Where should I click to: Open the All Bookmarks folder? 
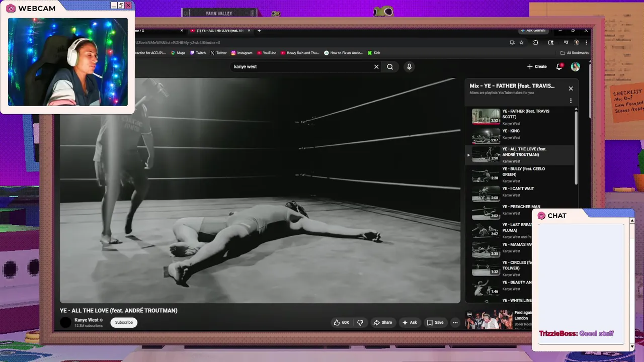pyautogui.click(x=574, y=53)
